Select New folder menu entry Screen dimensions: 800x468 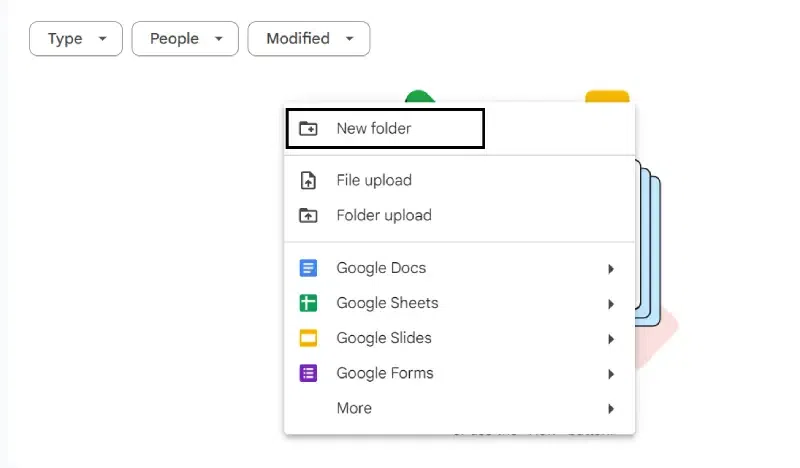click(x=374, y=129)
